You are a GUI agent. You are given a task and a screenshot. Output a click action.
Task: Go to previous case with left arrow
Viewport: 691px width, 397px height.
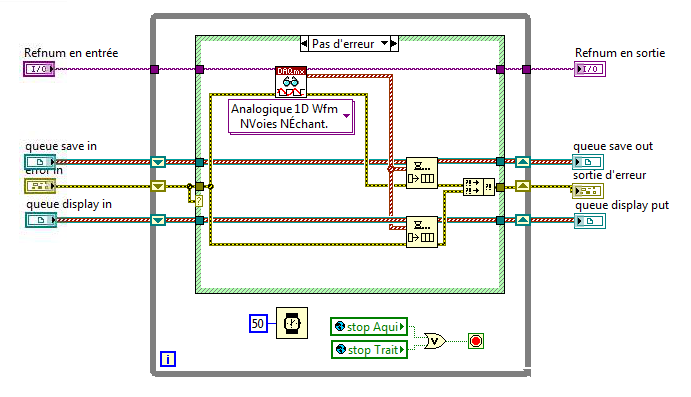click(304, 44)
